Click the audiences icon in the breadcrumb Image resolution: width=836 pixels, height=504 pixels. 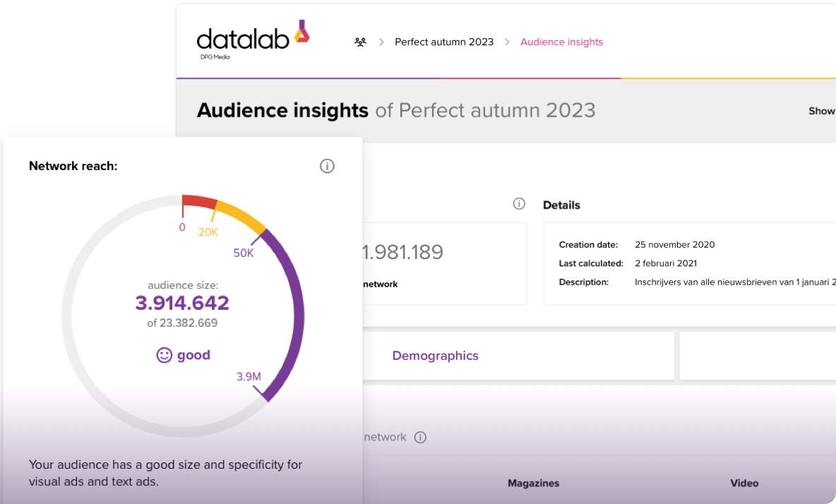[x=360, y=42]
